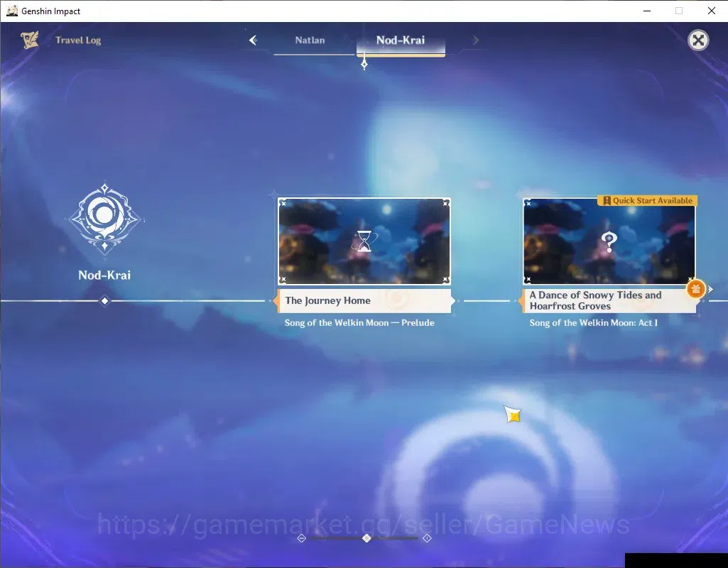Screen dimensions: 728x568
Task: Click the diamond marker under Nod-Krai on the timeline
Action: point(105,301)
